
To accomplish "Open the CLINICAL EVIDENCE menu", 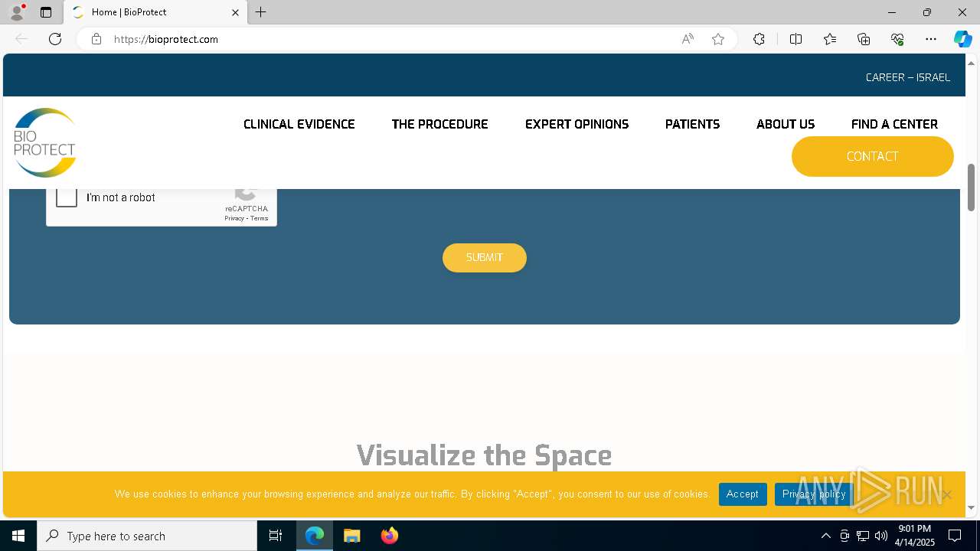I will tap(299, 124).
